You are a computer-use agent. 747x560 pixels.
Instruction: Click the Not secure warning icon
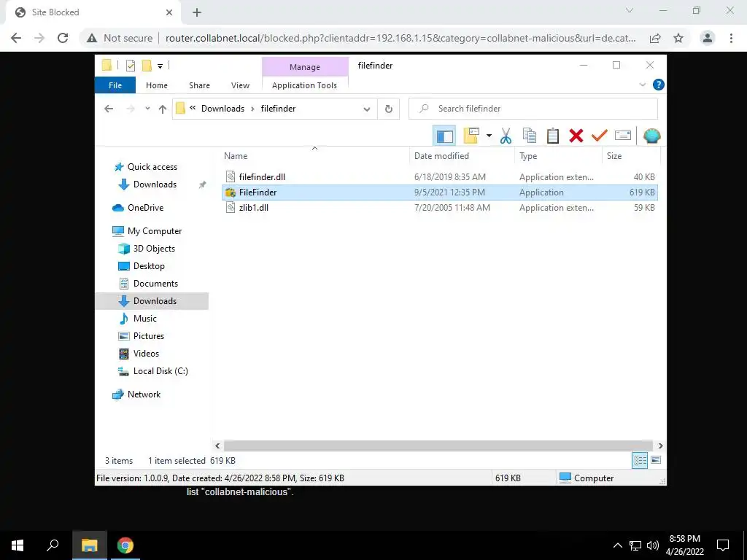click(91, 38)
